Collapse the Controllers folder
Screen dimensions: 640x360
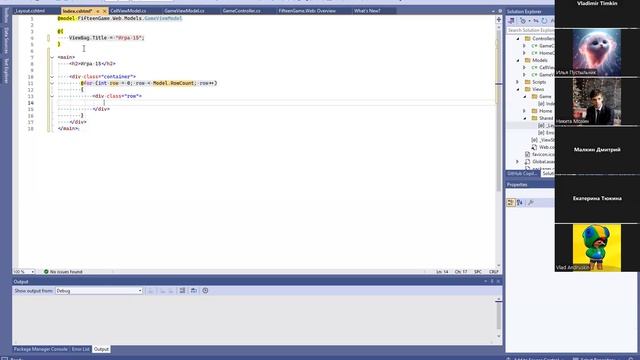pyautogui.click(x=518, y=38)
